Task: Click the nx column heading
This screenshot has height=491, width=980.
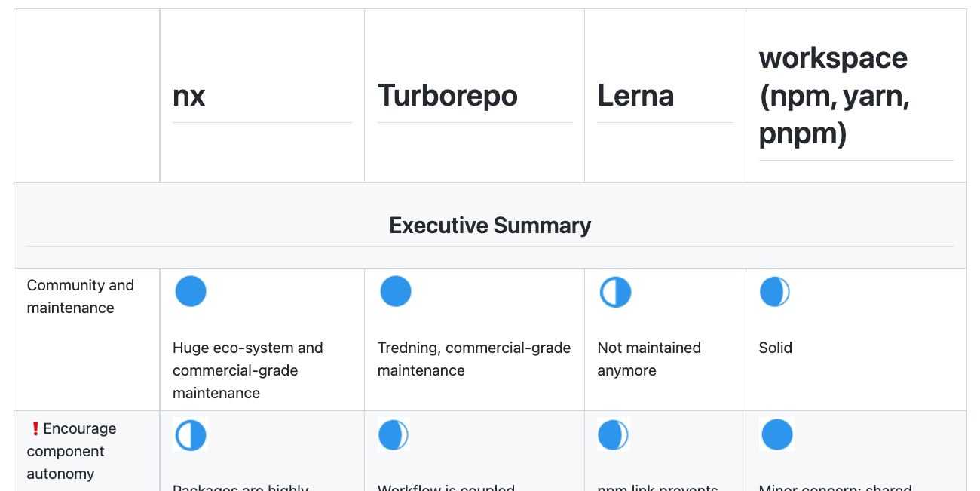Action: click(x=189, y=96)
